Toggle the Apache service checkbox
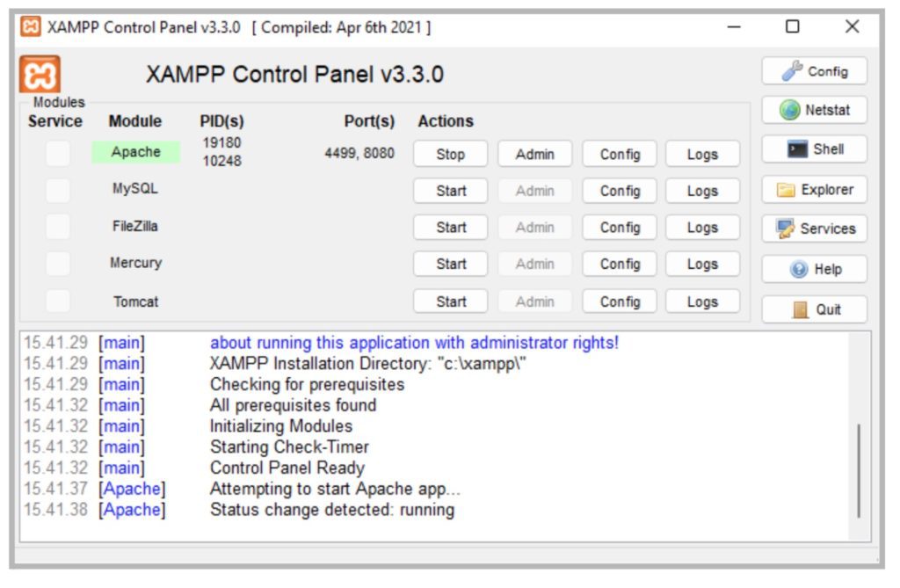The height and width of the screenshot is (588, 900). [58, 154]
